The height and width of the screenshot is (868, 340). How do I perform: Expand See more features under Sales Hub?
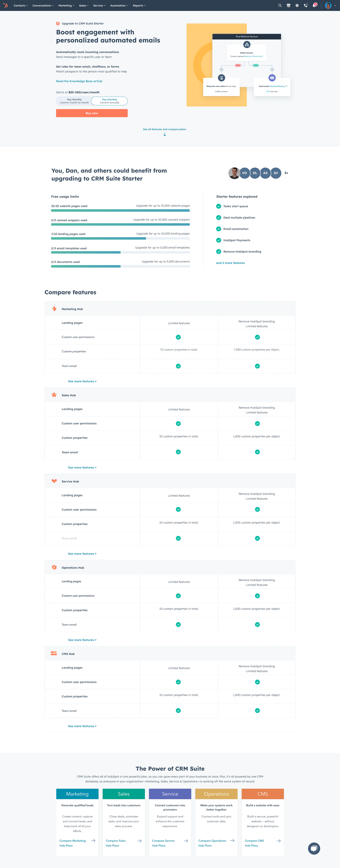click(x=82, y=467)
